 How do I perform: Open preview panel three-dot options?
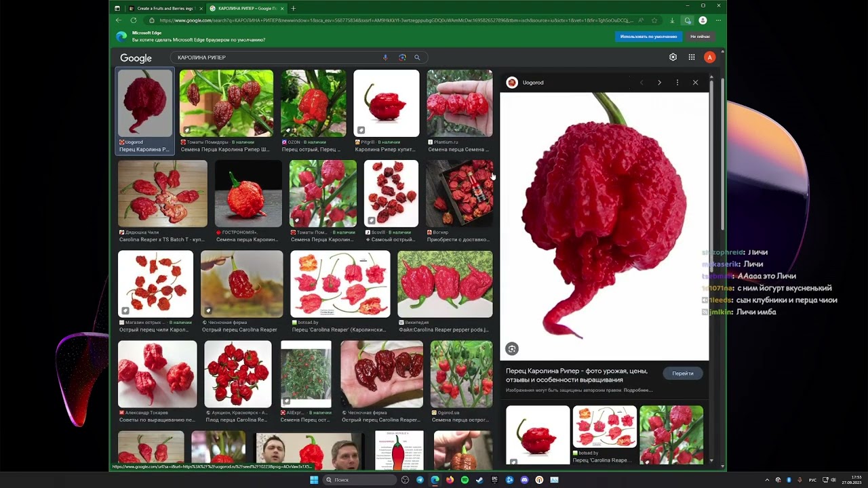coord(677,83)
